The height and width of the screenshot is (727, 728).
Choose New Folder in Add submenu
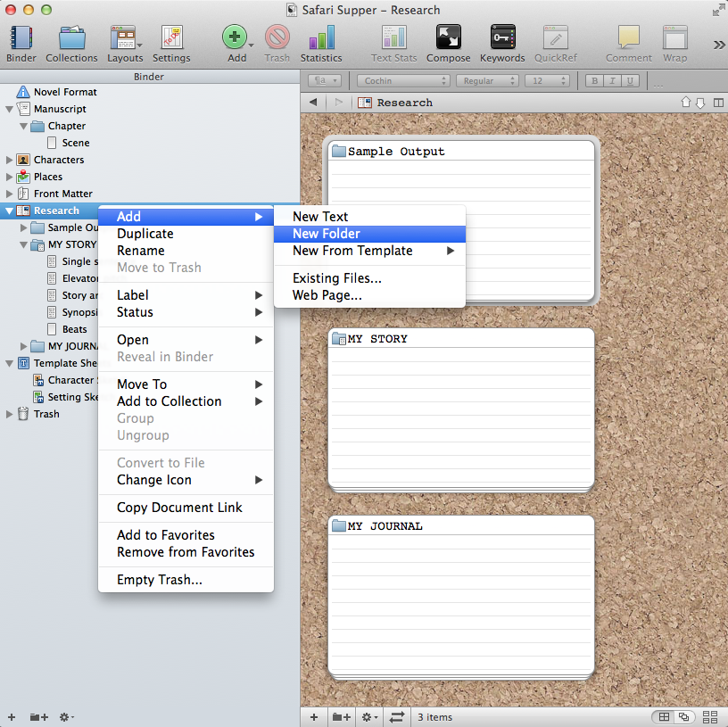click(369, 234)
